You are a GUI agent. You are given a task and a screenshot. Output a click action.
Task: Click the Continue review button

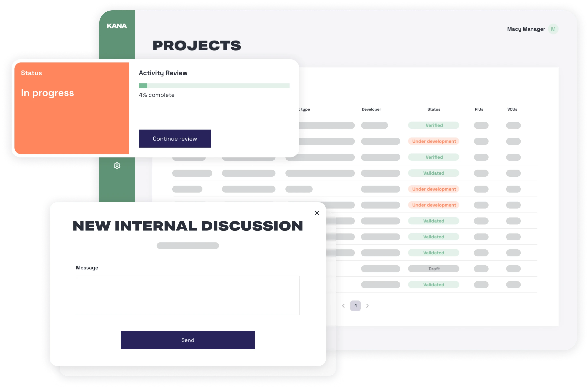tap(175, 139)
